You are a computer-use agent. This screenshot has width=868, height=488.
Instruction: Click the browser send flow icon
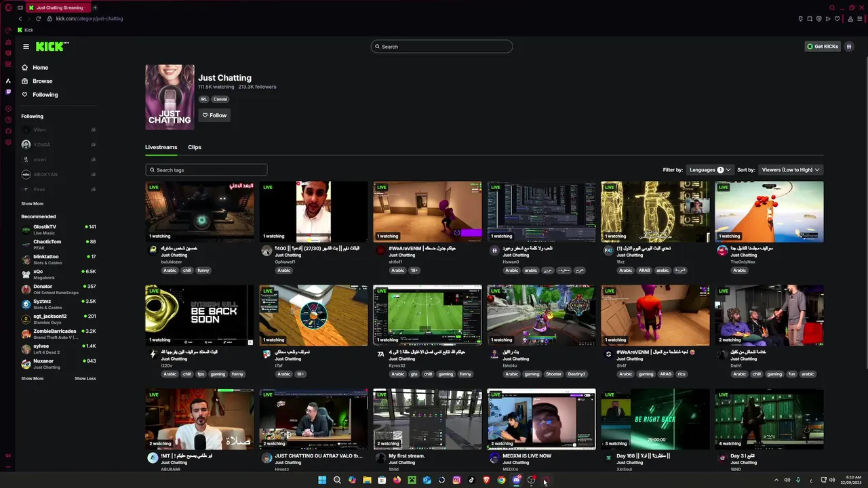coord(827,18)
